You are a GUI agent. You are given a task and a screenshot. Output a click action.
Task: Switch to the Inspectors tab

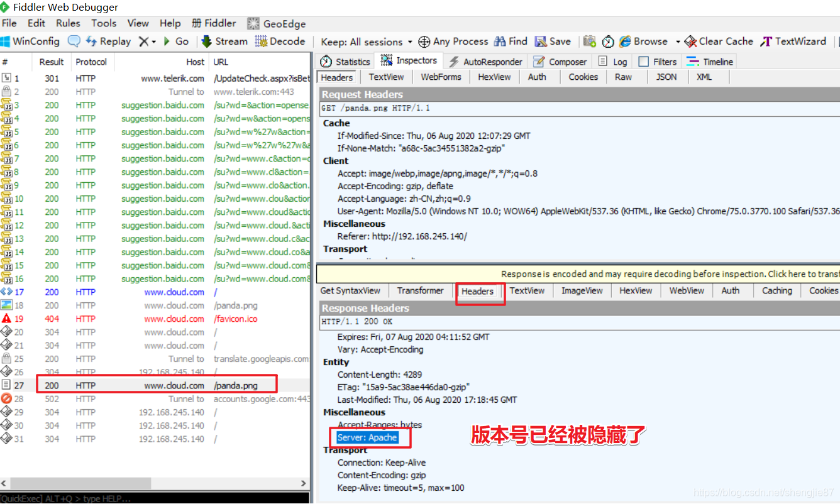(x=409, y=61)
